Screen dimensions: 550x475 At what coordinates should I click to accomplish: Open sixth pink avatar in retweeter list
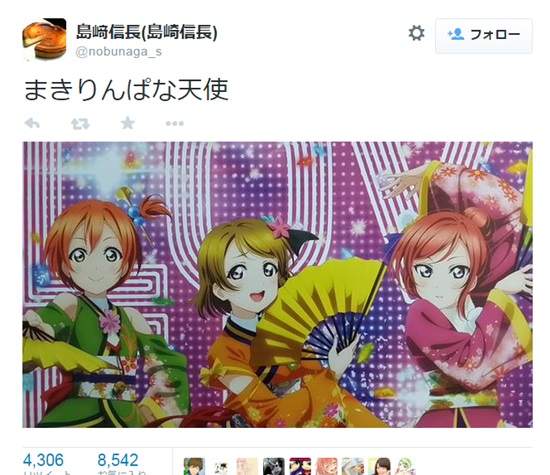pyautogui.click(x=327, y=467)
